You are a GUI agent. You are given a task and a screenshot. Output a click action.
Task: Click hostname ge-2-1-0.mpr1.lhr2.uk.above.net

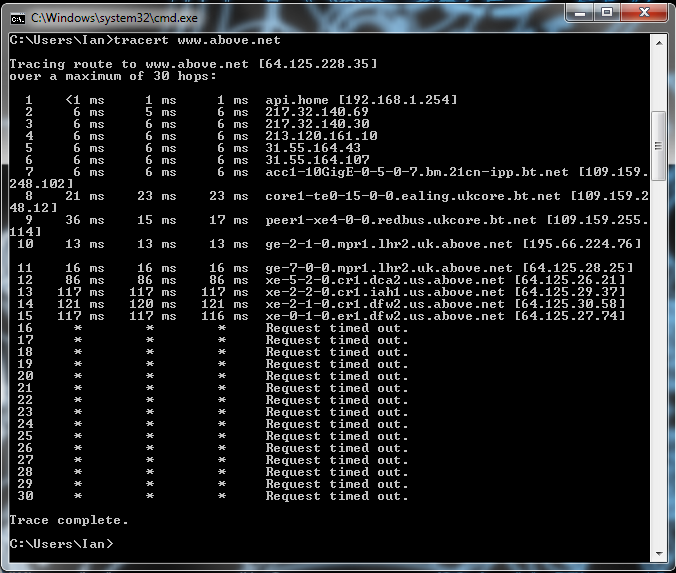[388, 244]
